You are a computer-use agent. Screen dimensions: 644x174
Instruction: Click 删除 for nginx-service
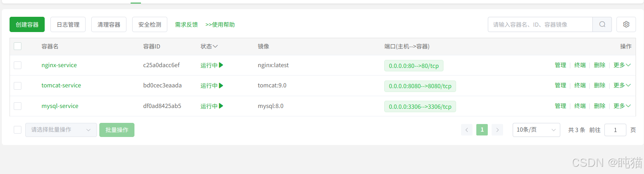click(x=599, y=65)
